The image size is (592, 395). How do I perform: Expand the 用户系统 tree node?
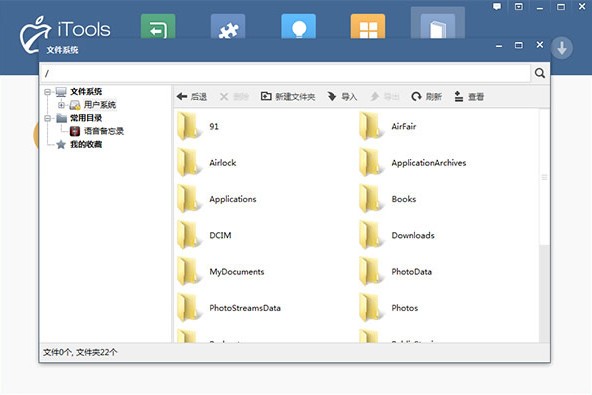click(x=61, y=105)
